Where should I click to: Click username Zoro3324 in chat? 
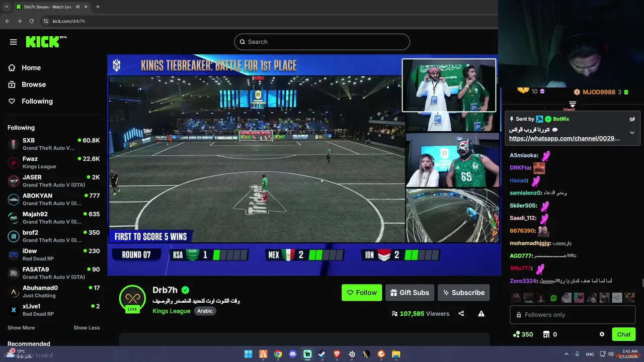tap(523, 281)
